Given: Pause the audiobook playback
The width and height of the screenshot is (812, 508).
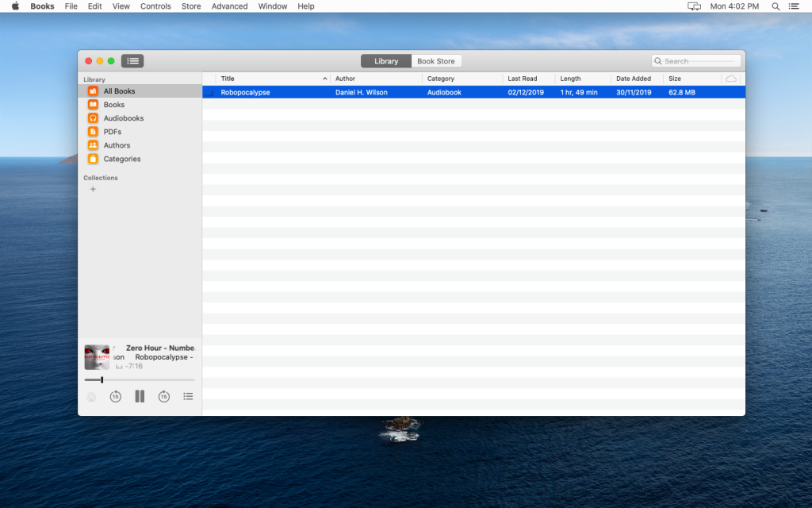Looking at the screenshot, I should 140,397.
